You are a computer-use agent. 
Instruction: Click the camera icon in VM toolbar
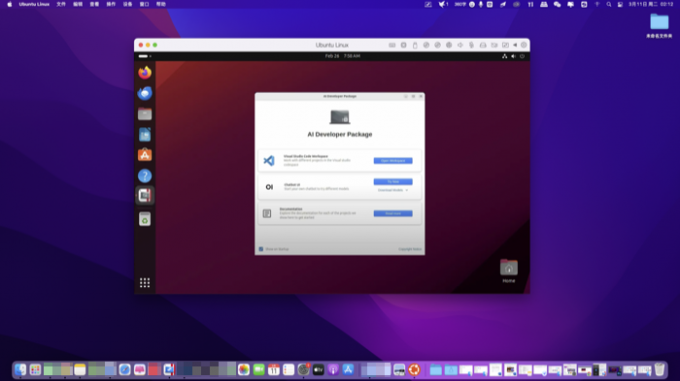494,45
